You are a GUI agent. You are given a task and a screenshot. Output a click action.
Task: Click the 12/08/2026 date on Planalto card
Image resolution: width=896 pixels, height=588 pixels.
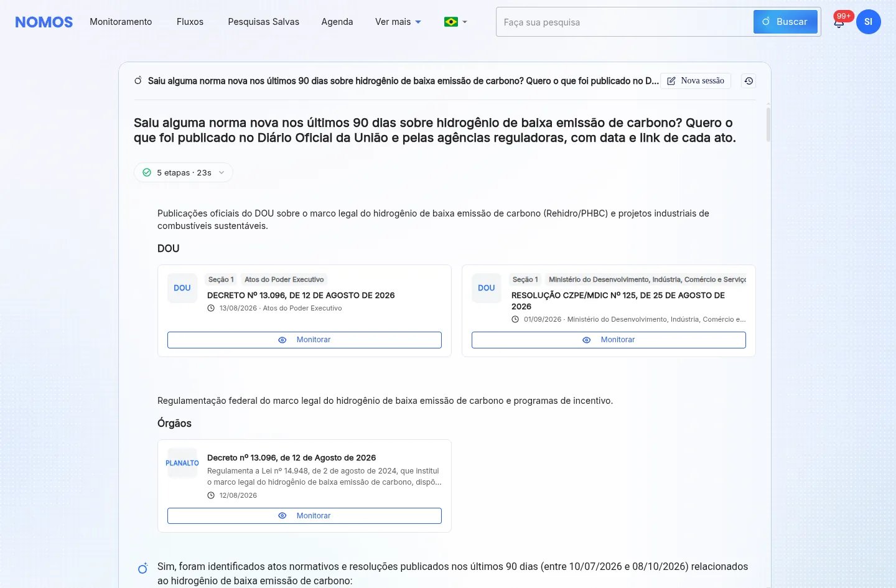point(238,495)
